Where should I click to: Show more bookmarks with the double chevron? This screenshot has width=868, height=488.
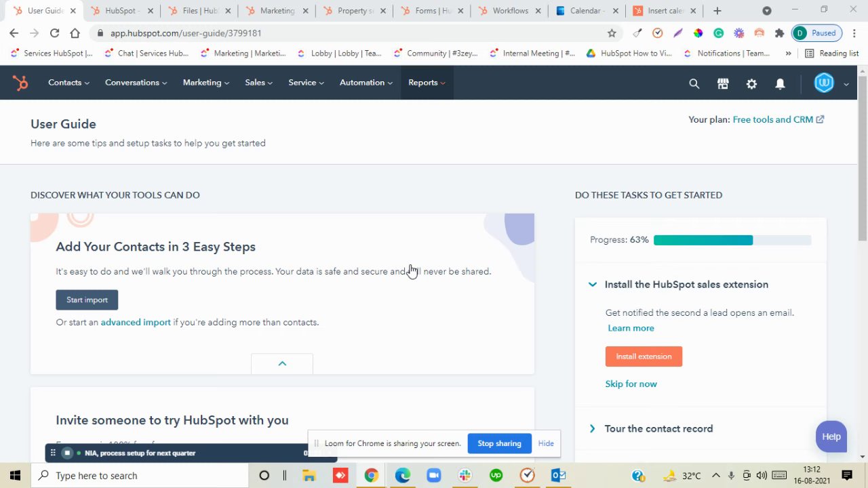788,53
